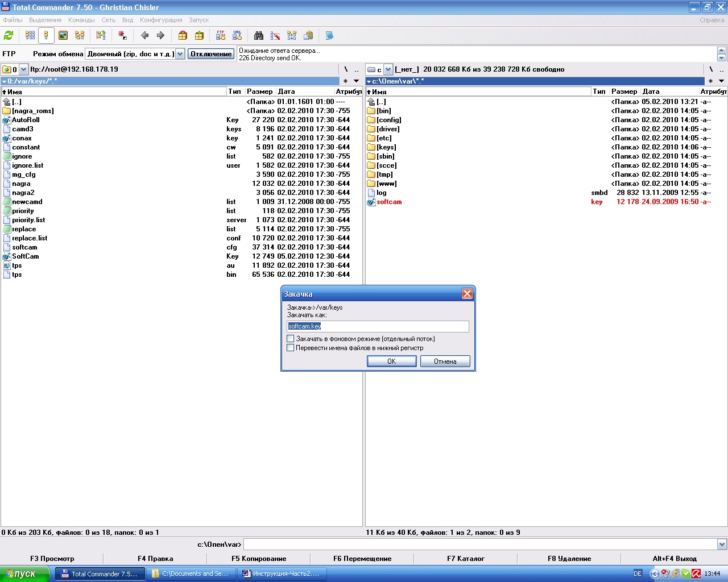
Task: Click the DE language indicator in tray
Action: (x=638, y=573)
